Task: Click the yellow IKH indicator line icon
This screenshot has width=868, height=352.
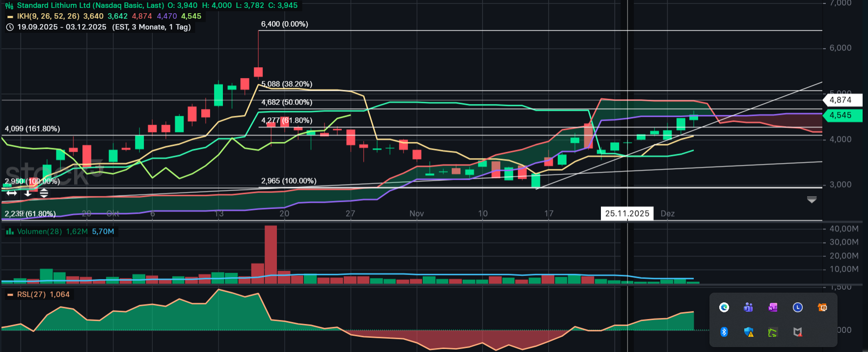Action: [x=10, y=17]
